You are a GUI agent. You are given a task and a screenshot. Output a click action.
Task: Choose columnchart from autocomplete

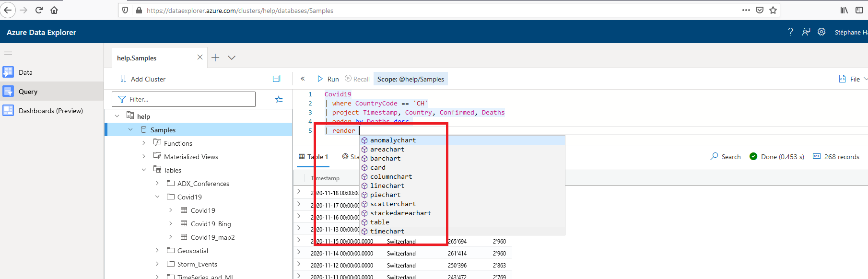pyautogui.click(x=462, y=176)
